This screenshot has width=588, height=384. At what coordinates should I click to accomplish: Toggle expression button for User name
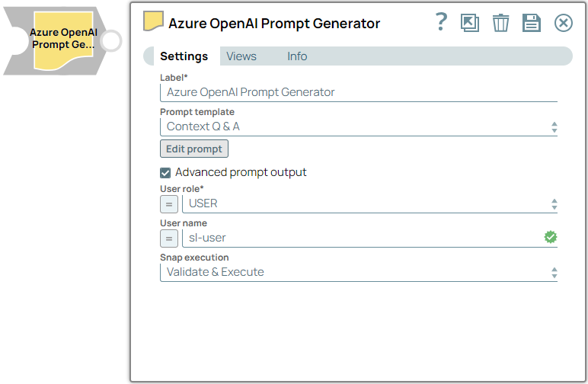[x=169, y=238]
